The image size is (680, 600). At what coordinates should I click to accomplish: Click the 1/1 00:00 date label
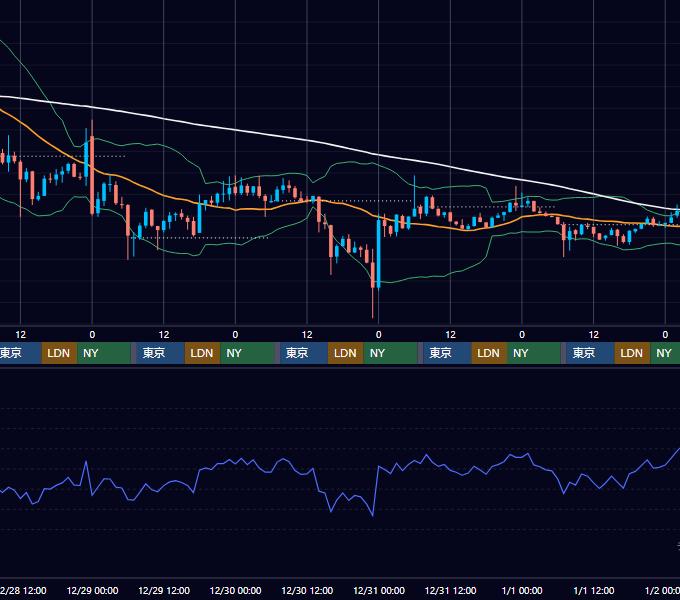(522, 590)
